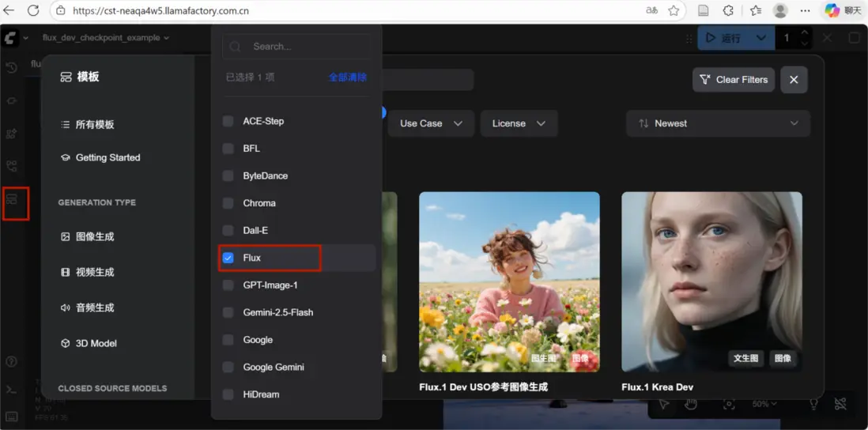Reload the browser page

[33, 10]
